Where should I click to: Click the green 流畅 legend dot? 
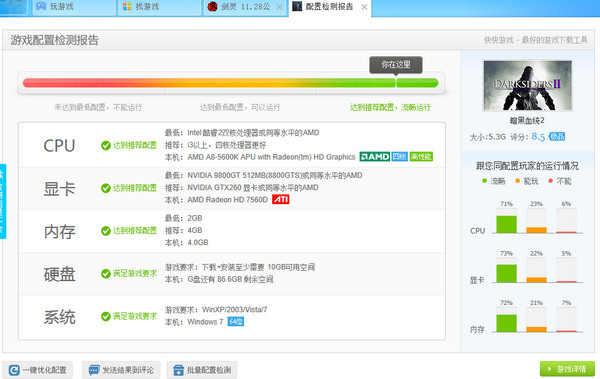tap(484, 181)
